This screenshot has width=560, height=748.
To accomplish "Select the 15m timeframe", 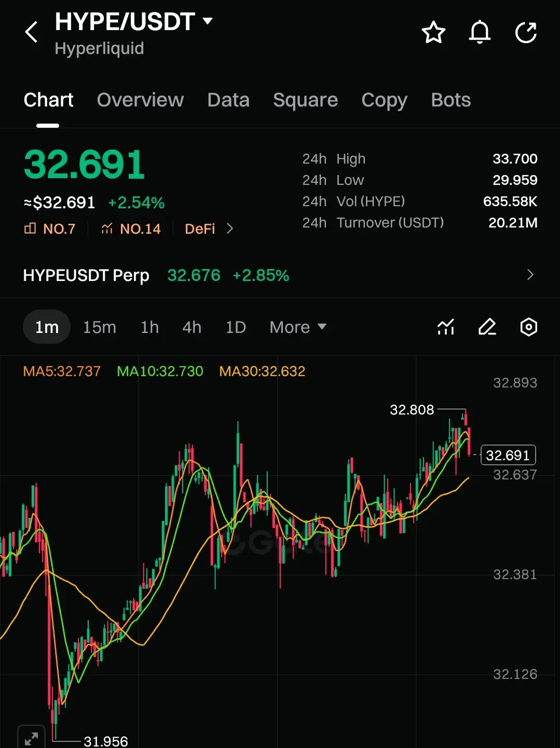I will pos(100,327).
